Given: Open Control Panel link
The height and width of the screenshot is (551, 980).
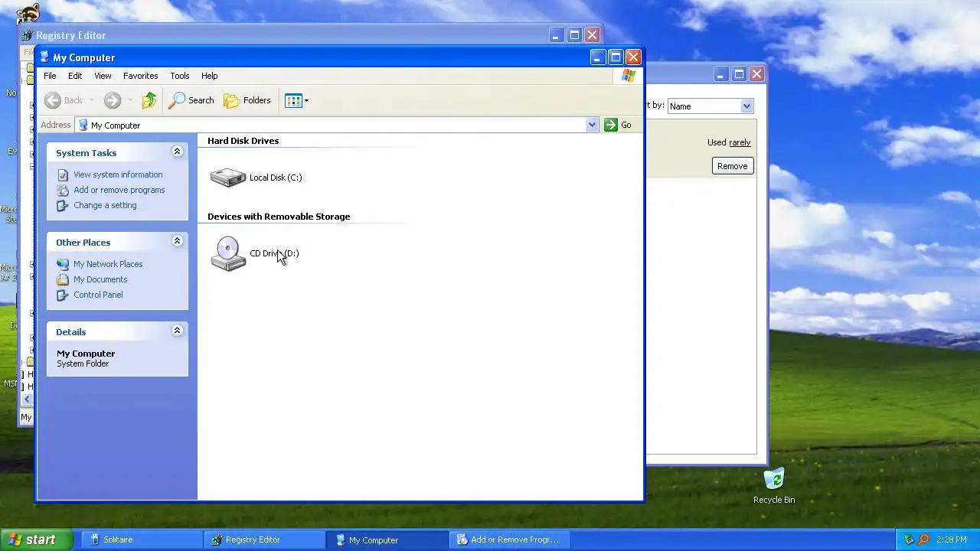Looking at the screenshot, I should coord(98,295).
